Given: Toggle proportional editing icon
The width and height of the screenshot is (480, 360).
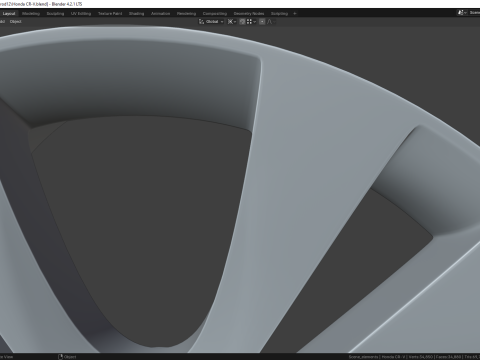Looking at the screenshot, I should [262, 22].
